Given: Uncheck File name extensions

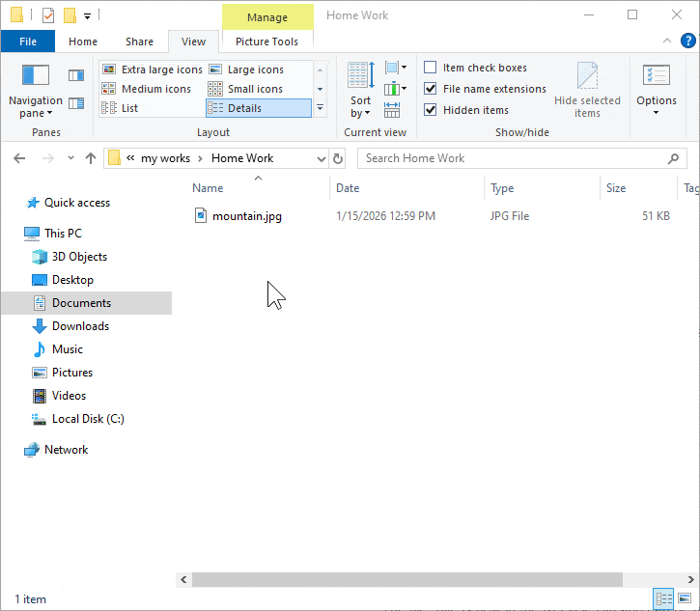Looking at the screenshot, I should pyautogui.click(x=431, y=89).
